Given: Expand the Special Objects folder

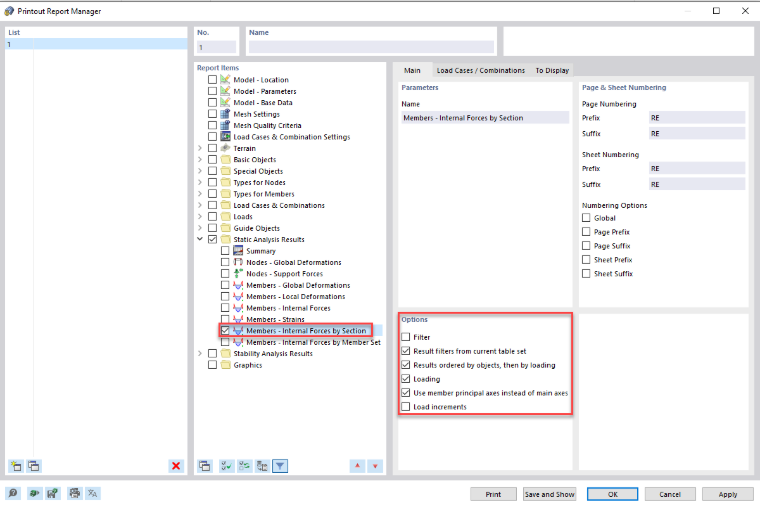Looking at the screenshot, I should (x=200, y=171).
